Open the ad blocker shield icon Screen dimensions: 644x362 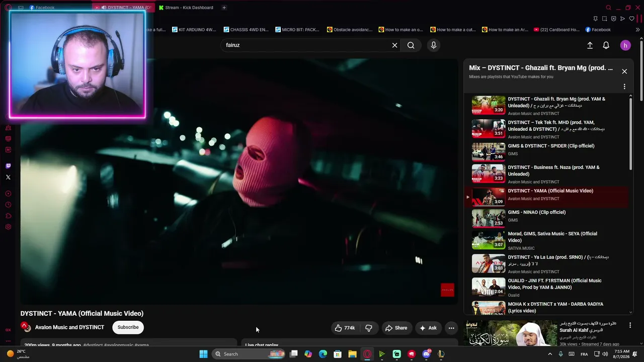pyautogui.click(x=613, y=19)
